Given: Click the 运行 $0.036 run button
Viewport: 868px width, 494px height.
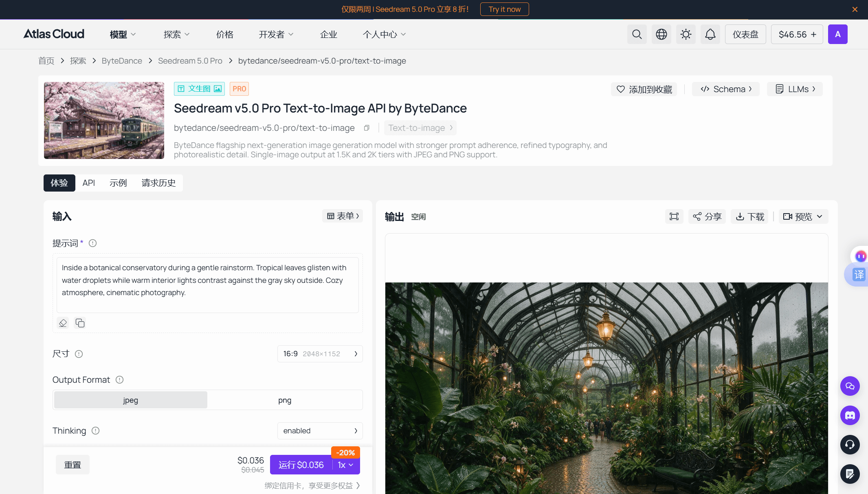Looking at the screenshot, I should (x=301, y=465).
